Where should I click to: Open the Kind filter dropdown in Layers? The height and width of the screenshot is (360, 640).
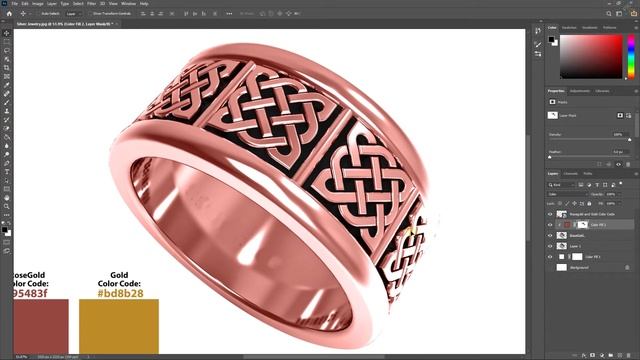coord(562,185)
